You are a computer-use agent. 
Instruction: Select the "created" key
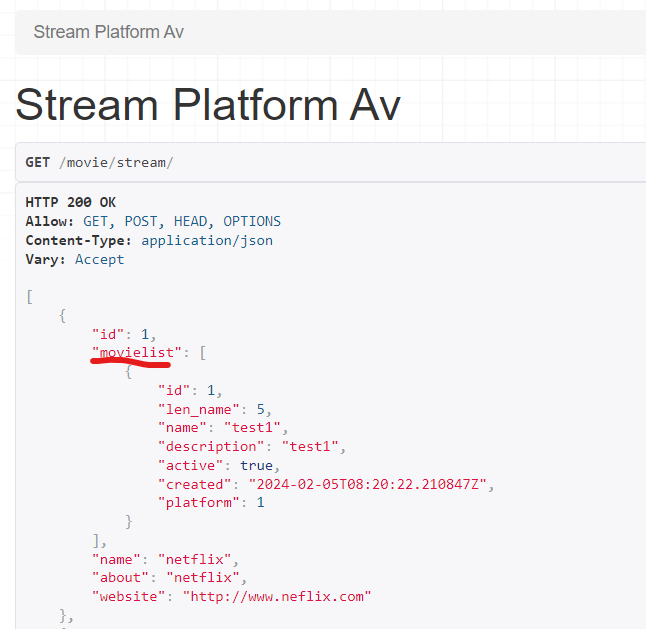(195, 484)
